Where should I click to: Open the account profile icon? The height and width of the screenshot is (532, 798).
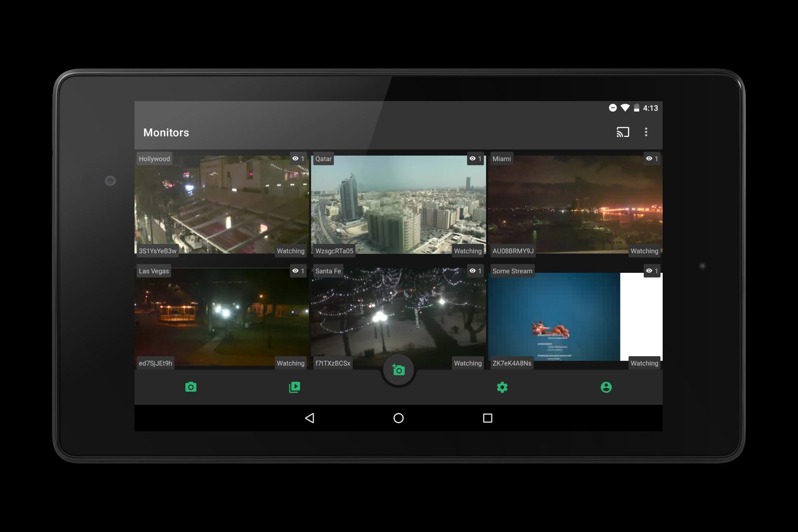pyautogui.click(x=607, y=387)
